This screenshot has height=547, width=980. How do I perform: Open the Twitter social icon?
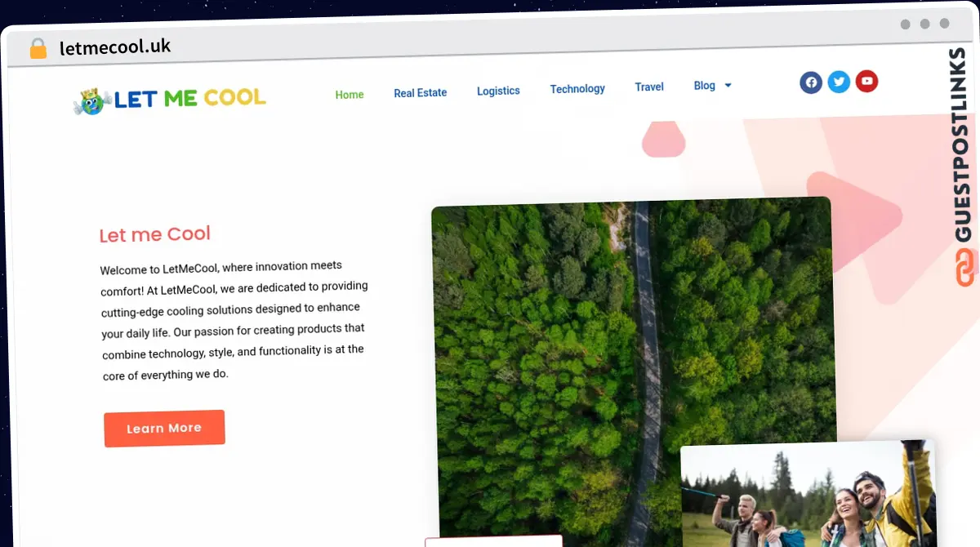(x=839, y=82)
